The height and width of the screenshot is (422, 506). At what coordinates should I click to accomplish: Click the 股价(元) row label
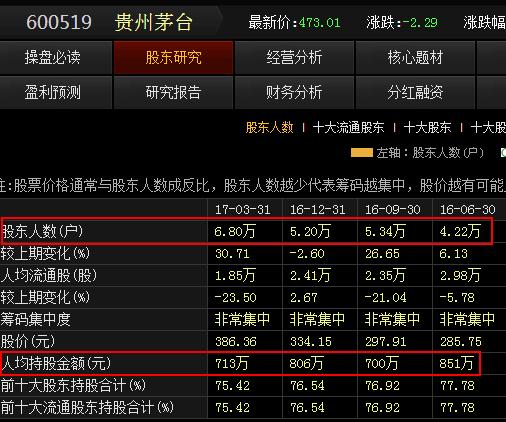pos(28,341)
